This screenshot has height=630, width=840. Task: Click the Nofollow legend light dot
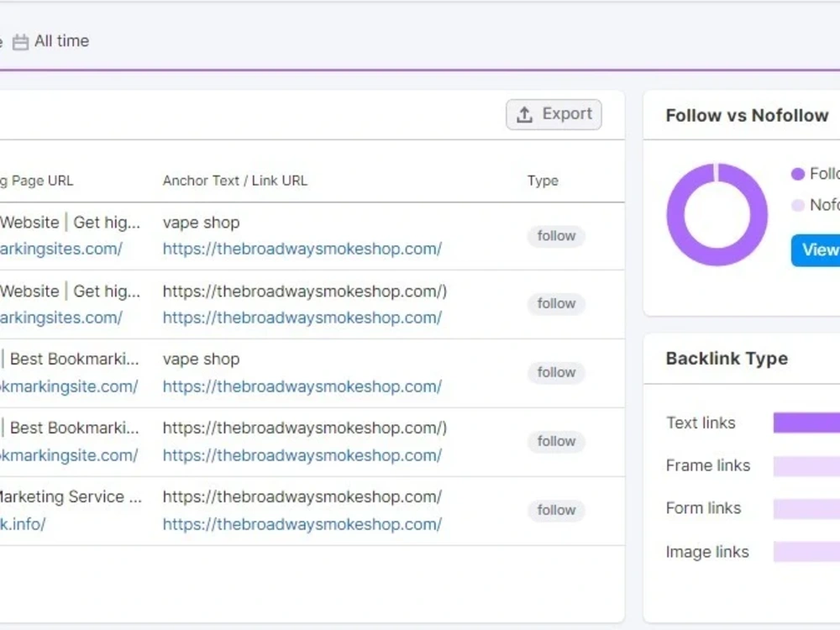point(798,205)
